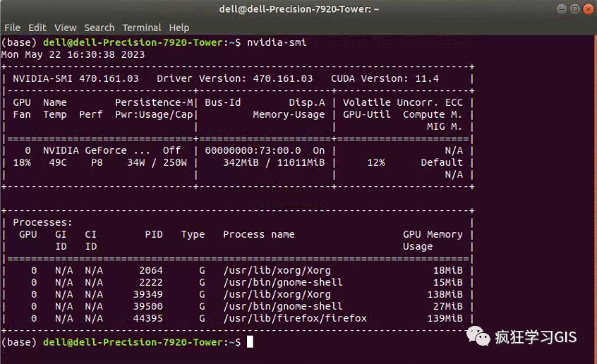Click PID 39500 in process list
The width and height of the screenshot is (597, 364).
click(147, 306)
